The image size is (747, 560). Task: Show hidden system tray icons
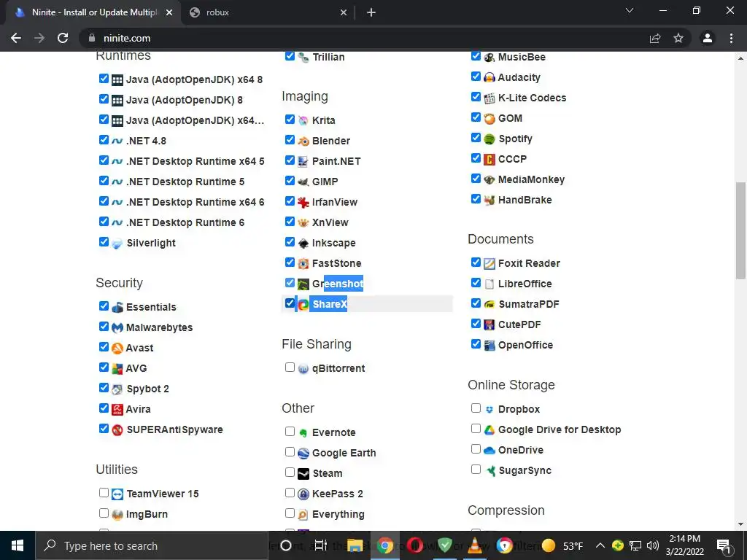tap(600, 545)
